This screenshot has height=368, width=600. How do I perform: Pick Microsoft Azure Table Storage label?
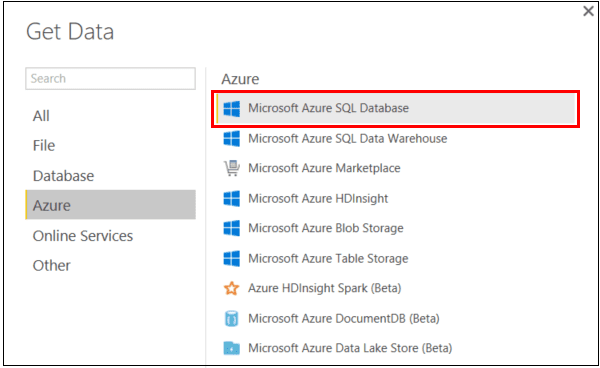[328, 259]
